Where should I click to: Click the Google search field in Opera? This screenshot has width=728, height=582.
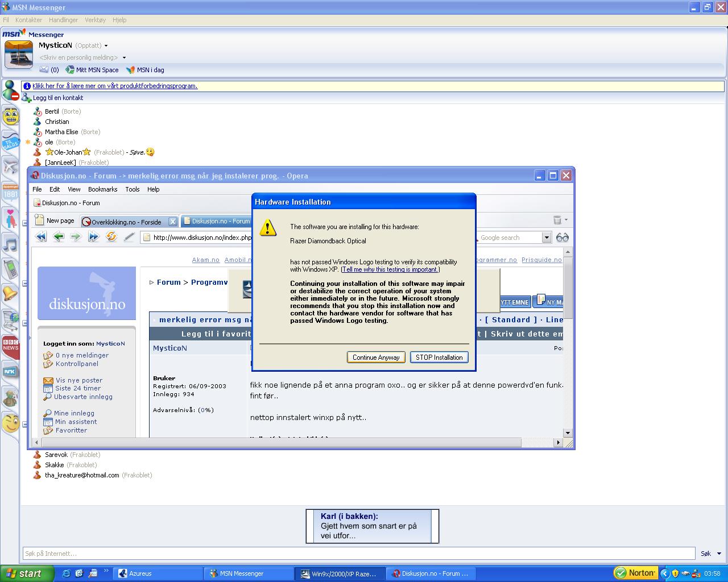point(509,238)
